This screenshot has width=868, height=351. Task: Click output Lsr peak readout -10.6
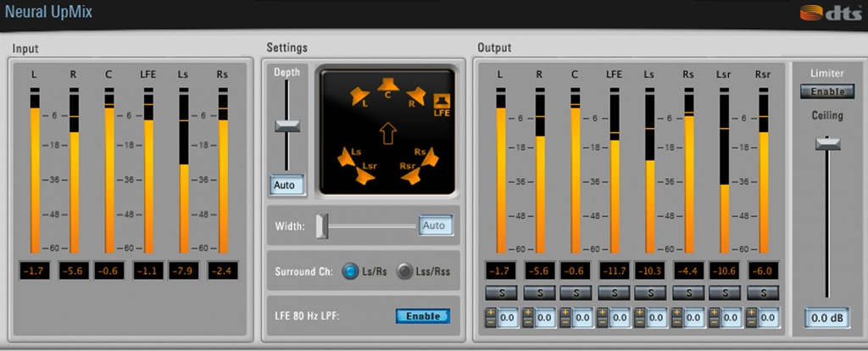click(x=725, y=270)
